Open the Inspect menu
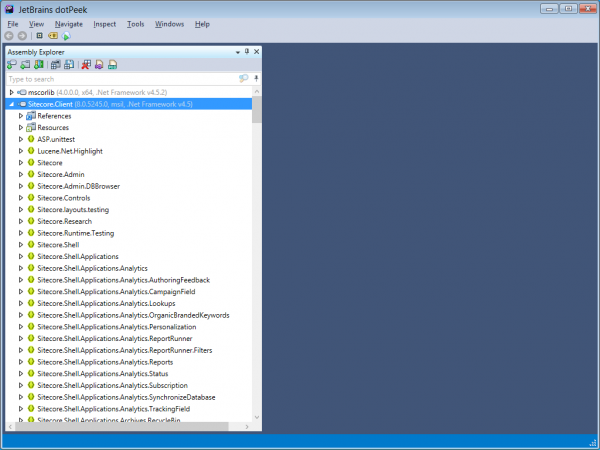 pos(104,24)
